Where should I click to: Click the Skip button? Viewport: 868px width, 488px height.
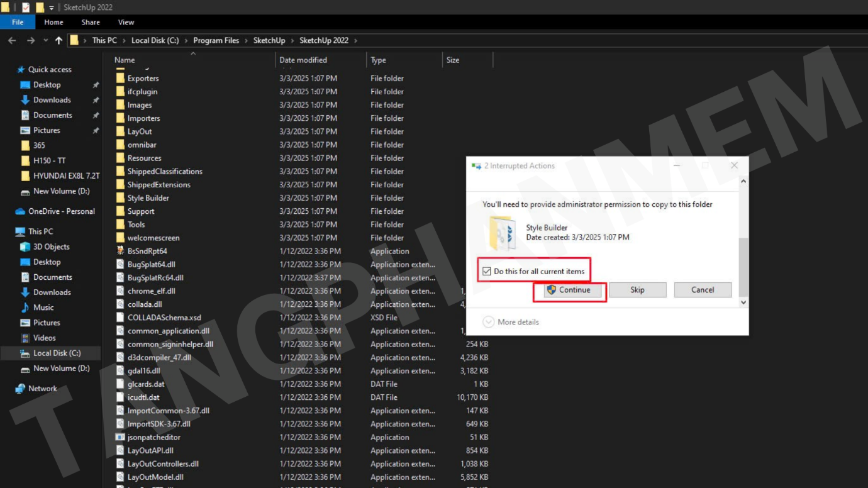pyautogui.click(x=637, y=290)
